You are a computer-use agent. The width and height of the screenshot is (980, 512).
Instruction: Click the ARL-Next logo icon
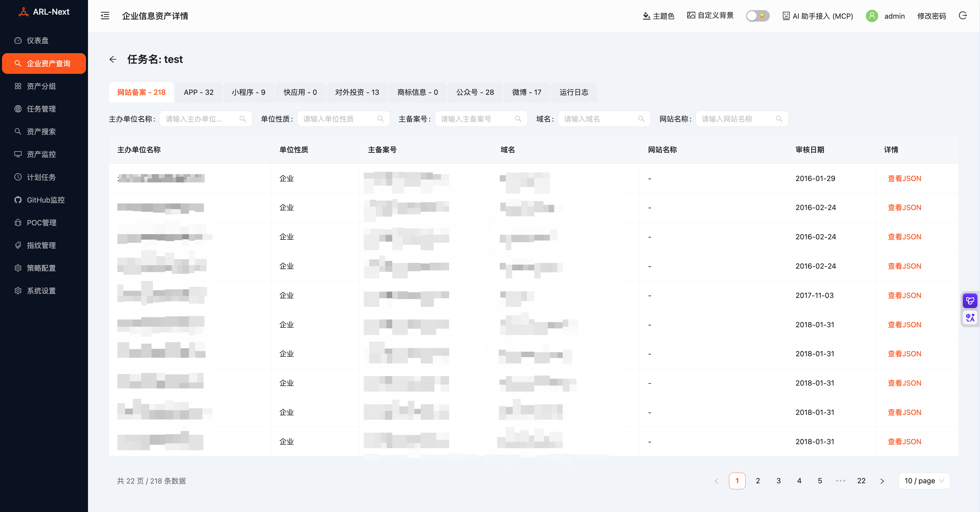(x=23, y=12)
